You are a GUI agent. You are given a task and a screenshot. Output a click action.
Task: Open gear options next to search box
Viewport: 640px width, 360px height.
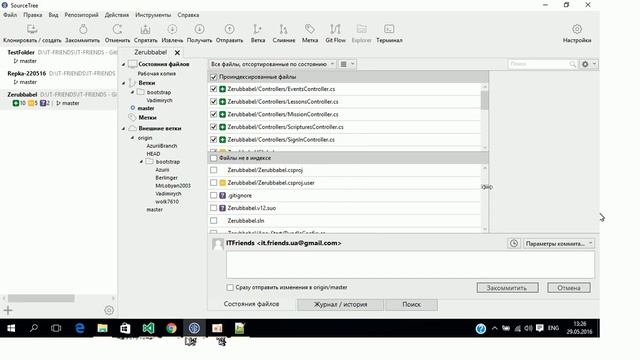(x=589, y=64)
